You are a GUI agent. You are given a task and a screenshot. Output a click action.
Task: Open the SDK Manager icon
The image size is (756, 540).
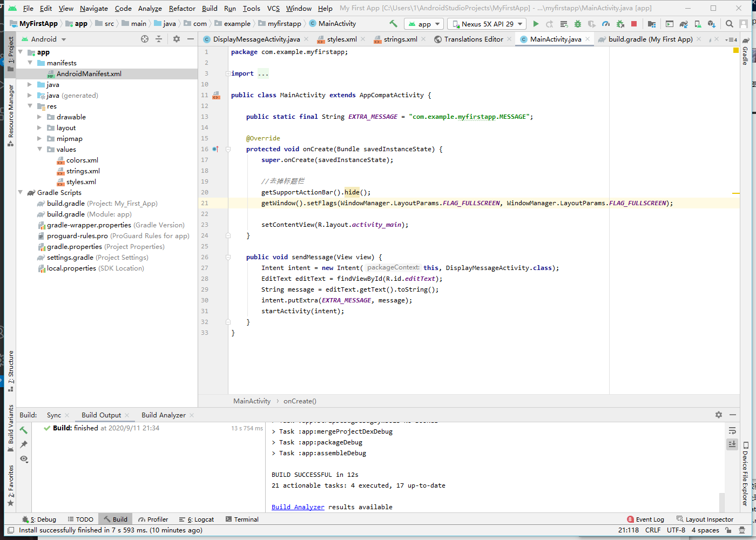tap(712, 24)
